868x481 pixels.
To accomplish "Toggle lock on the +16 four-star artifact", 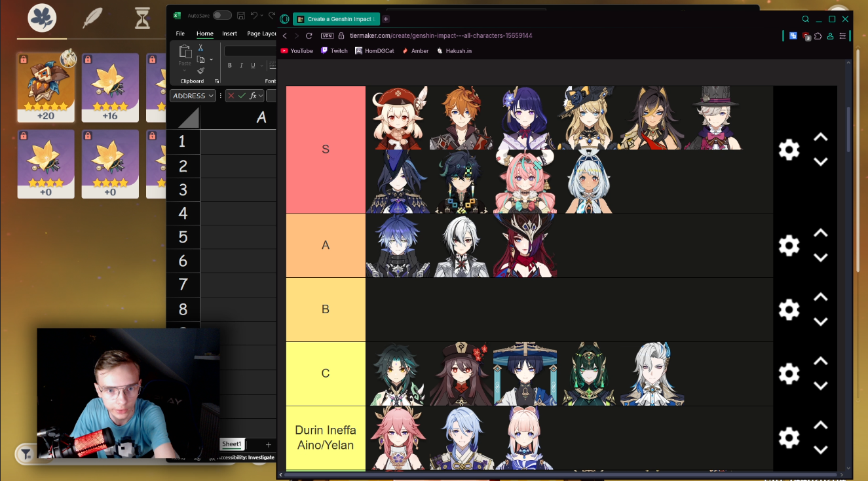I will tap(88, 60).
